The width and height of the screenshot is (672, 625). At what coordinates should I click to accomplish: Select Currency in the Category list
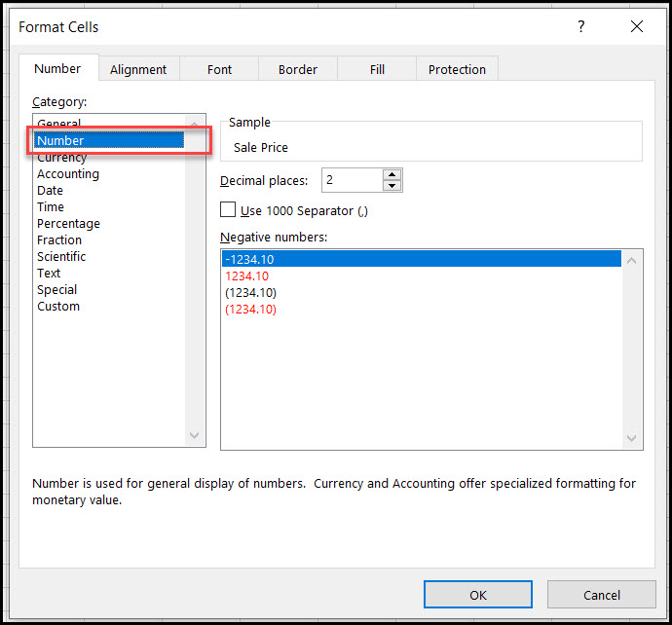61,158
